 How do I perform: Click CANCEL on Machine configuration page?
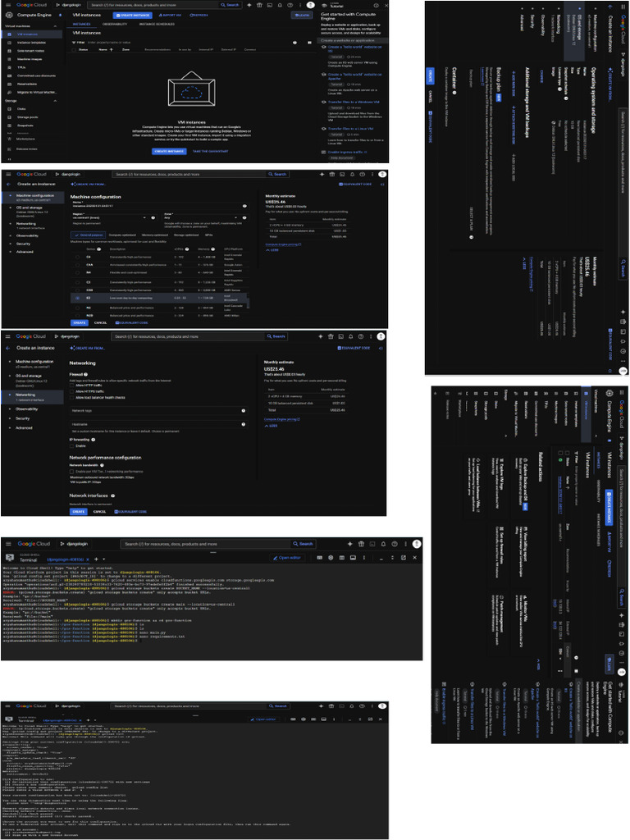click(x=100, y=323)
